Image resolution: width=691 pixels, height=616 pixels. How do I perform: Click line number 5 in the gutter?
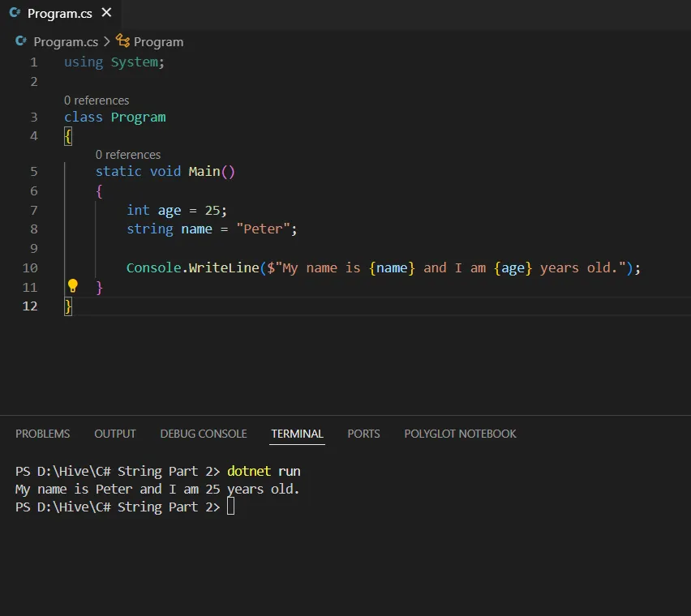point(34,171)
